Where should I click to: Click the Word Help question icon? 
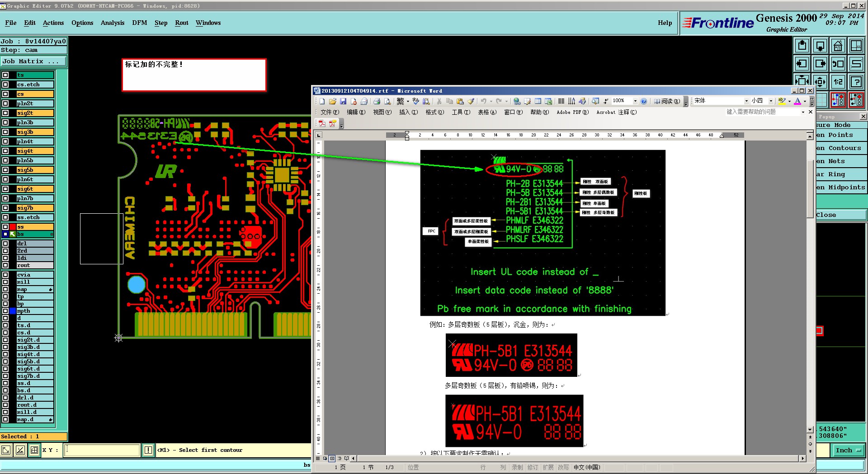click(644, 101)
